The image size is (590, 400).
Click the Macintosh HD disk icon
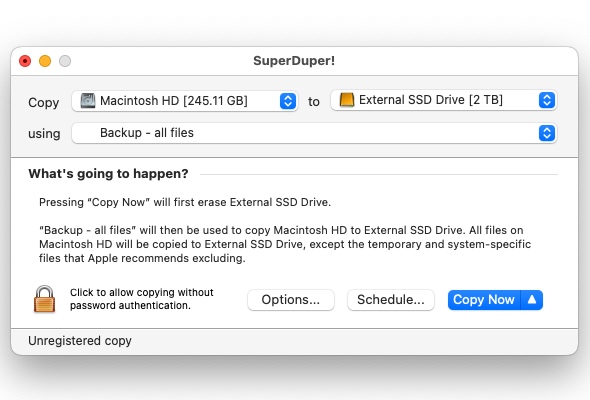coord(88,101)
